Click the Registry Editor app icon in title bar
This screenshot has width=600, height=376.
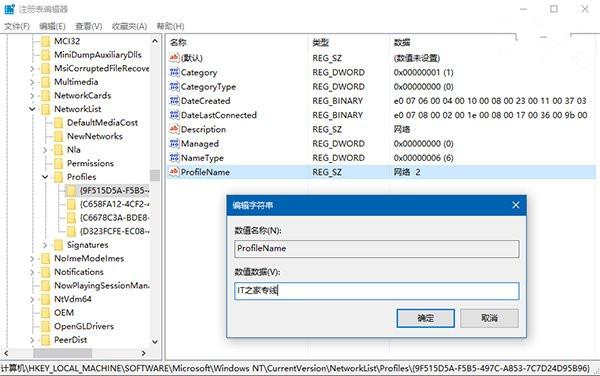point(9,9)
